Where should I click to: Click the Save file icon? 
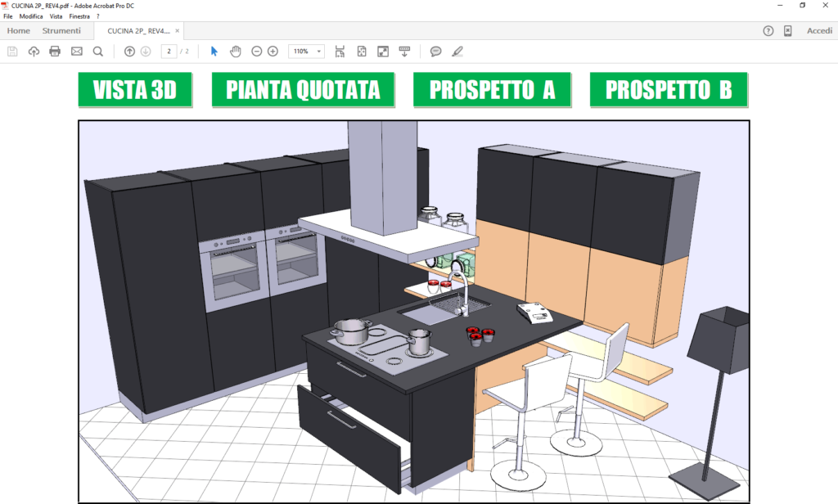click(12, 52)
